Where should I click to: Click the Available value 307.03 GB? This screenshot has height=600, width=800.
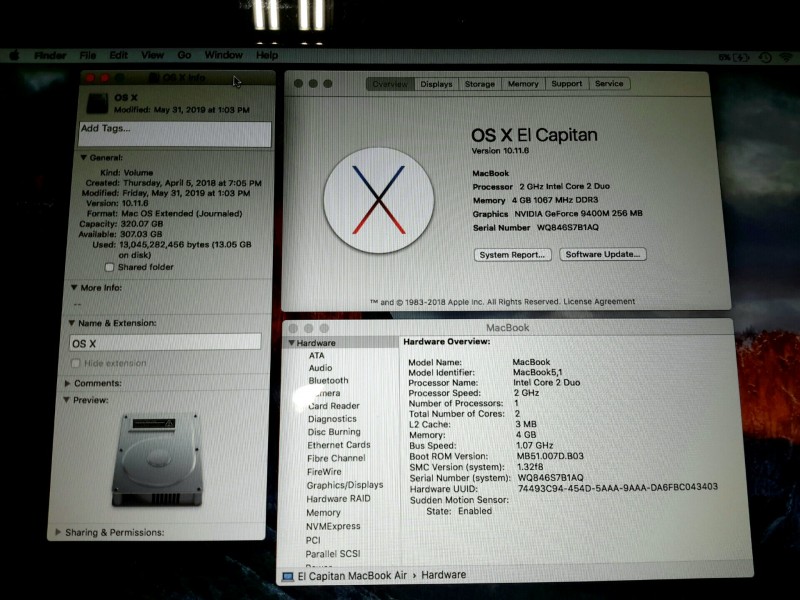141,234
